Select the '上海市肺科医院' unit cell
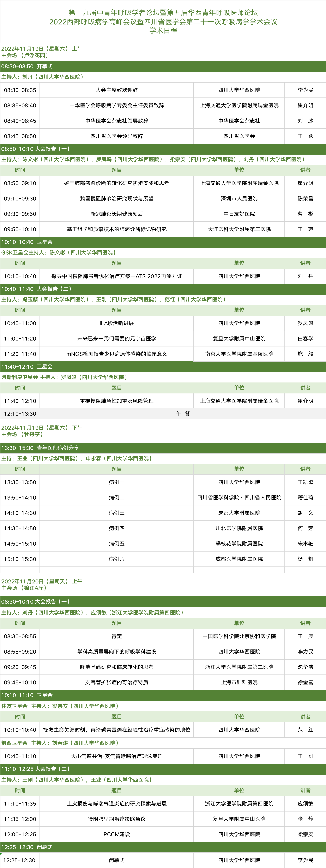The image size is (326, 868). (239, 682)
